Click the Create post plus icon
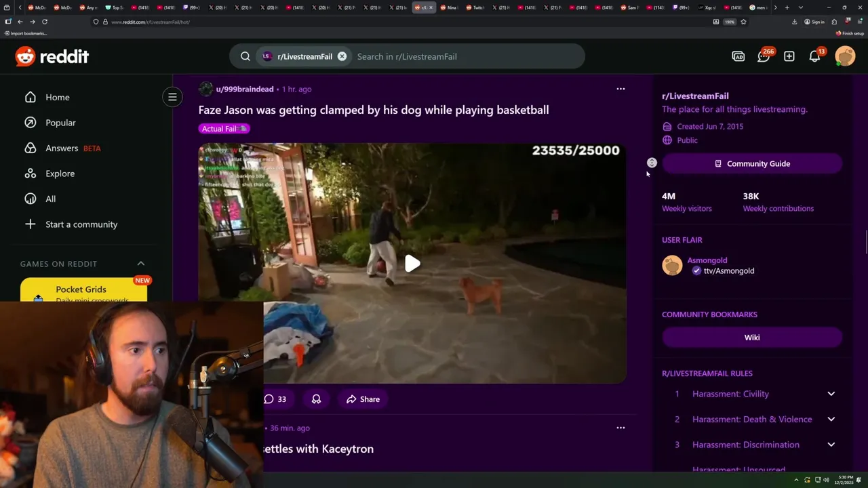The height and width of the screenshot is (488, 868). (x=789, y=56)
